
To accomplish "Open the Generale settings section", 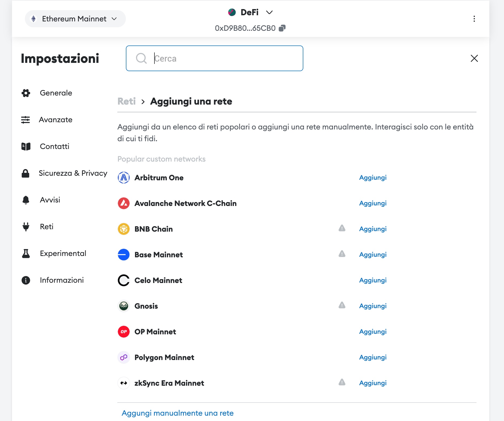I will [56, 93].
